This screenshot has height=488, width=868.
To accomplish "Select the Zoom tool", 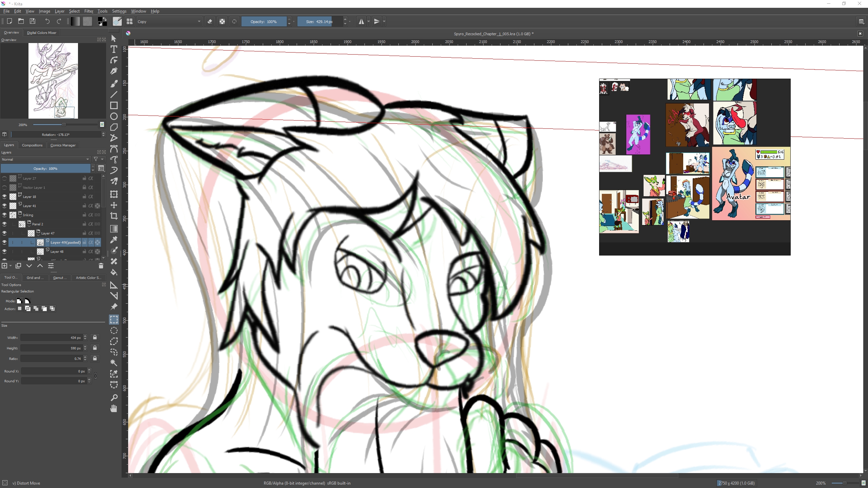I will (114, 398).
